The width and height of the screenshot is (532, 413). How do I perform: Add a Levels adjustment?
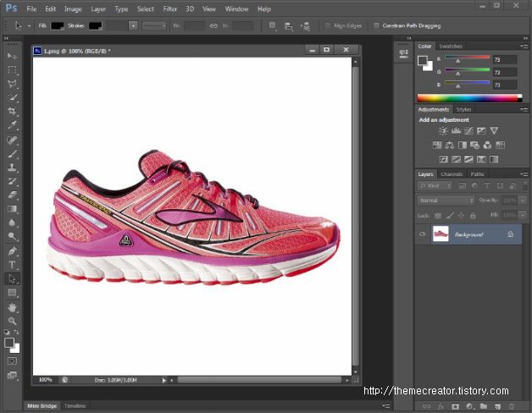(456, 131)
